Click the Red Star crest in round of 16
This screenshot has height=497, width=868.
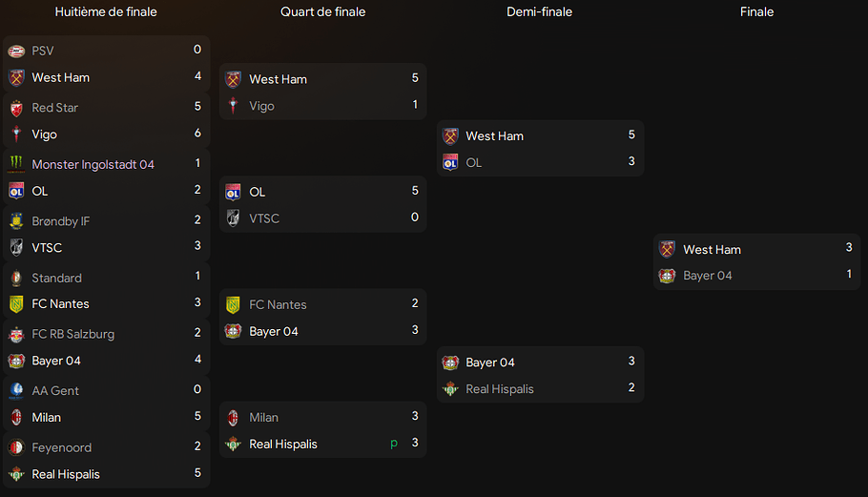16,108
